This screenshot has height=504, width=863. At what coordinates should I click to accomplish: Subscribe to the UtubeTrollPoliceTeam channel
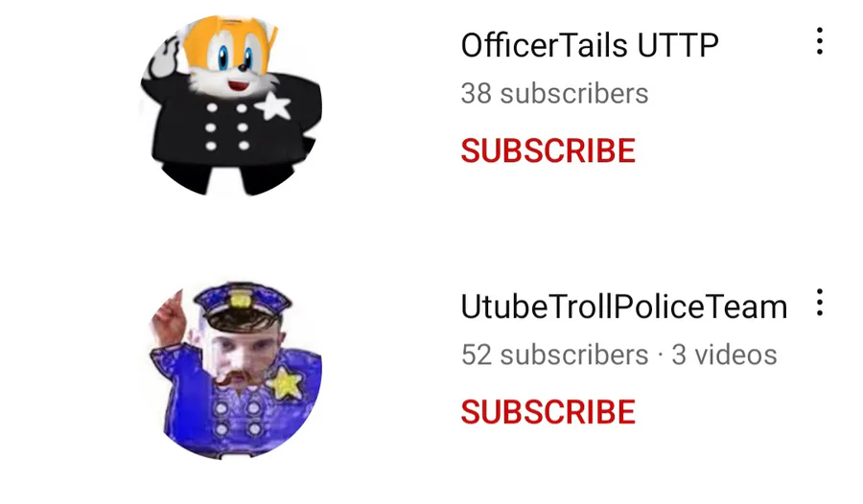(548, 412)
